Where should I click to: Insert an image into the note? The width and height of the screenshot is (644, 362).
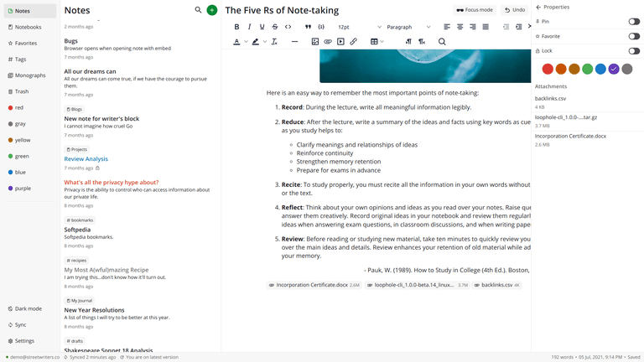(315, 41)
